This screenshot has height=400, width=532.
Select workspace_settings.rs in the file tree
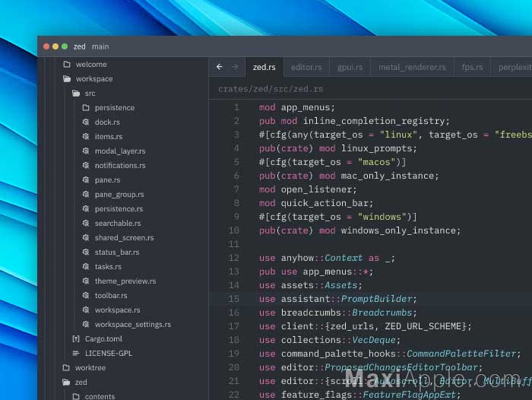pos(133,324)
